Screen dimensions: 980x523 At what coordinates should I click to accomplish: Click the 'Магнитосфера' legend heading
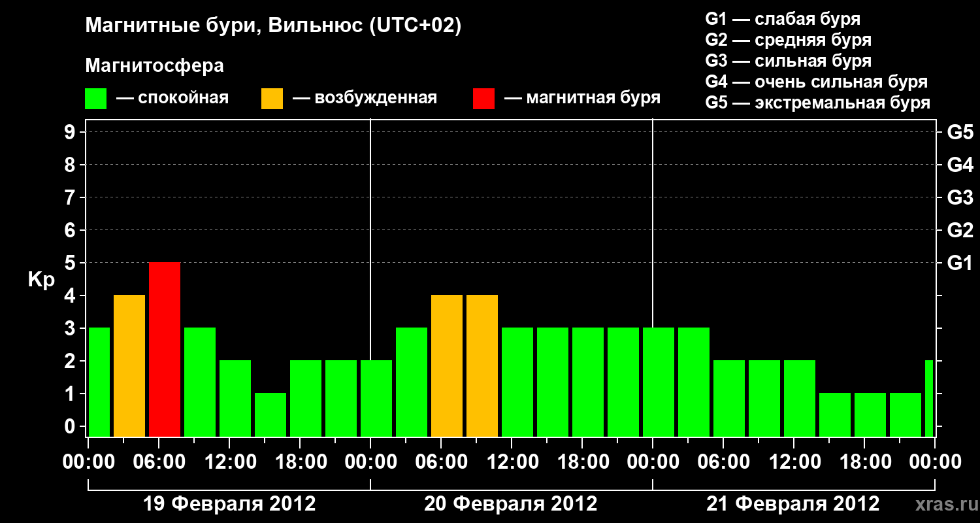pos(154,66)
